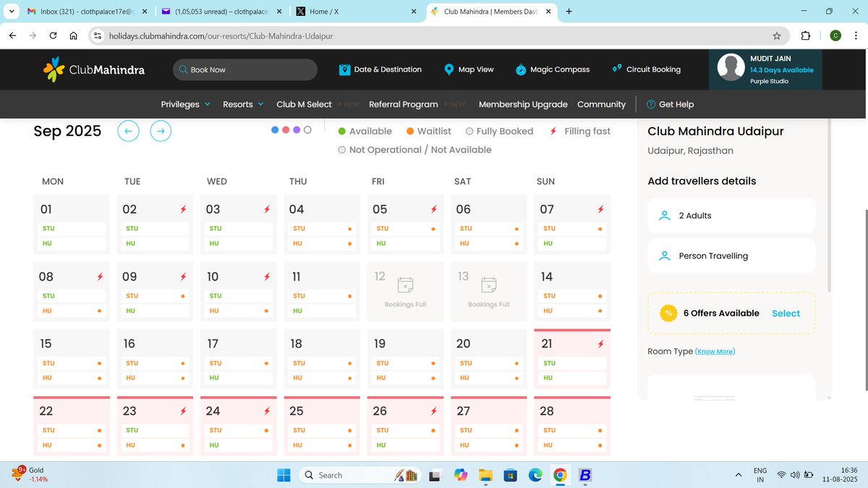Click Mudit Jain profile avatar

click(731, 67)
